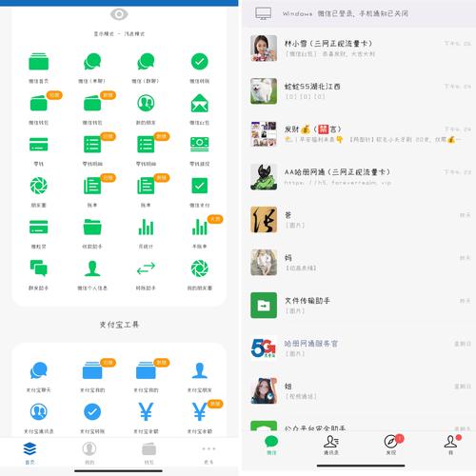Open the 零钱提现 cash icon
This screenshot has height=476, width=476.
tap(199, 145)
